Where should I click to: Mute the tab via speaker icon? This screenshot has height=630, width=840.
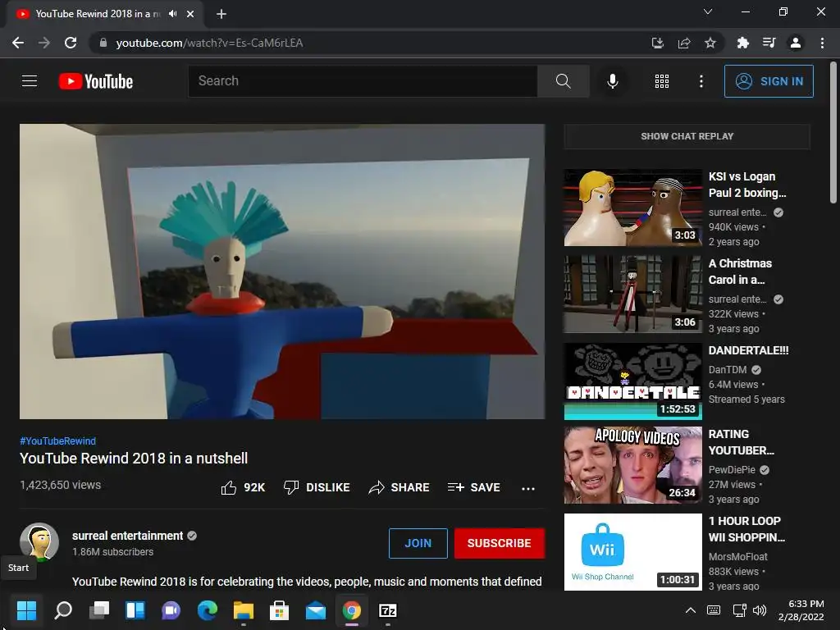[172, 14]
